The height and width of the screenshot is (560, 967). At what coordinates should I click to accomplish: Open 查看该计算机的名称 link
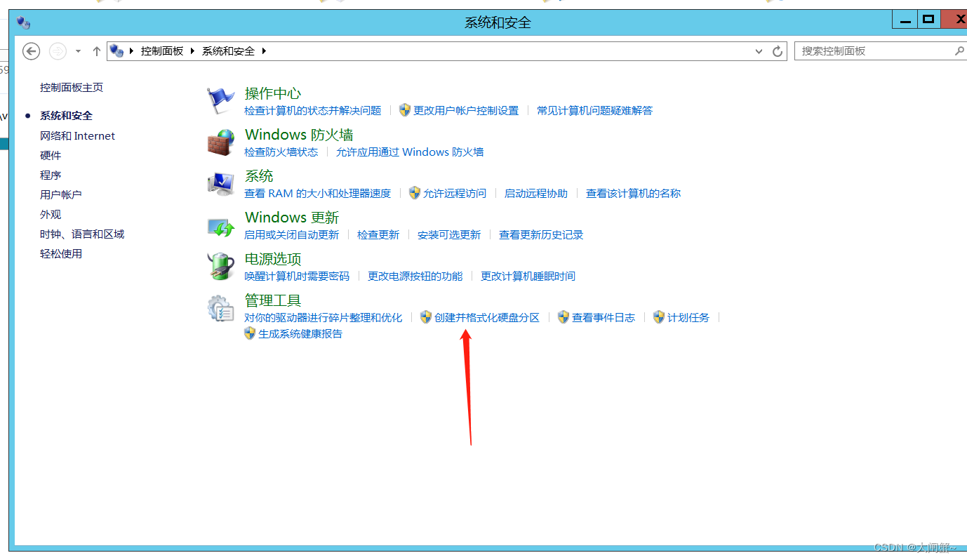(x=634, y=194)
